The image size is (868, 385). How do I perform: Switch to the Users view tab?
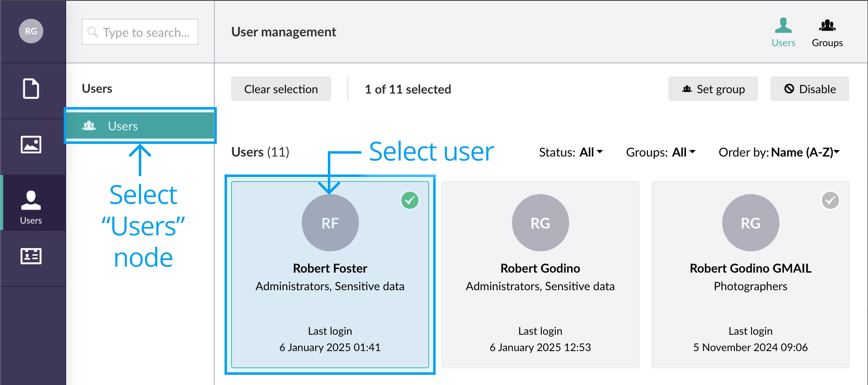[783, 33]
